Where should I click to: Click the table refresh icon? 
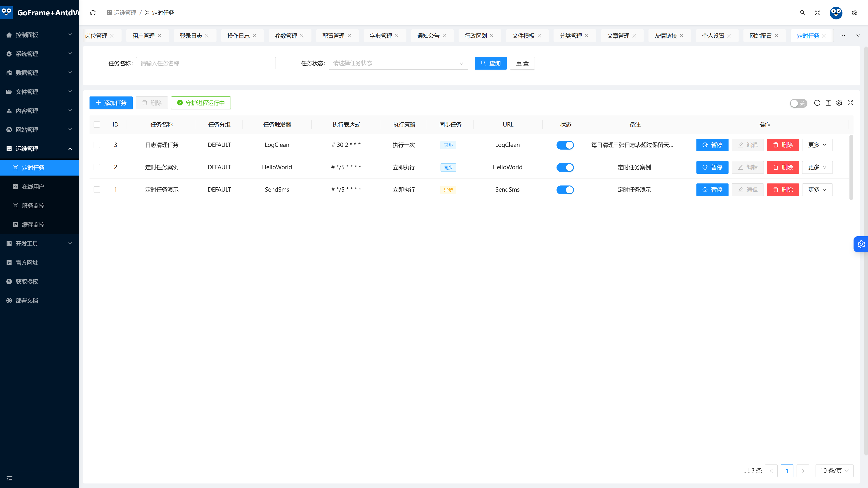point(817,103)
